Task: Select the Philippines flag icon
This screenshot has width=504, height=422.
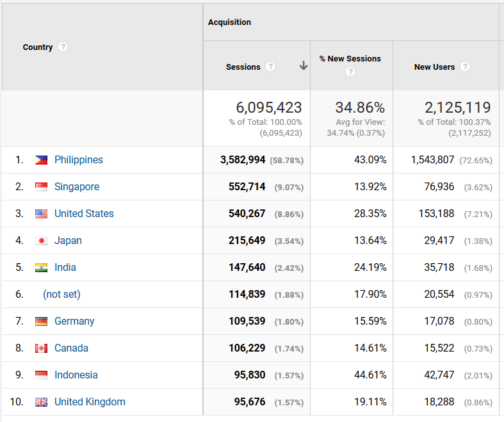Action: point(41,159)
